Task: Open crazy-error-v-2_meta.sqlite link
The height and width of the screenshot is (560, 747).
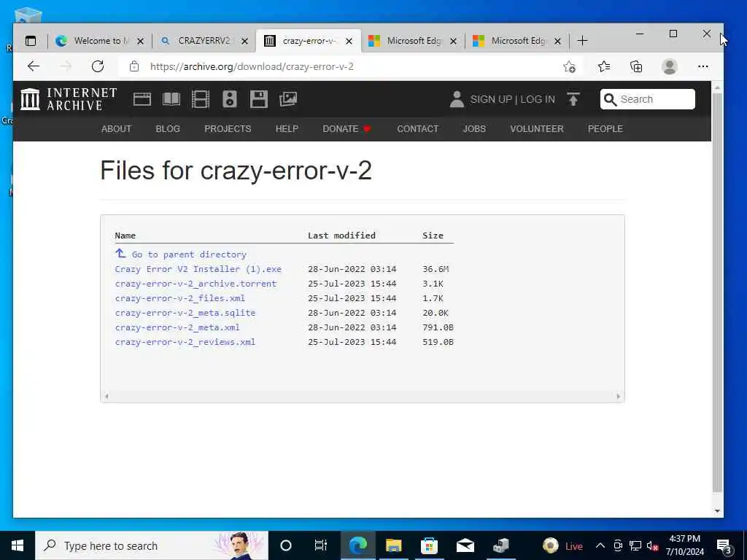Action: (x=185, y=313)
